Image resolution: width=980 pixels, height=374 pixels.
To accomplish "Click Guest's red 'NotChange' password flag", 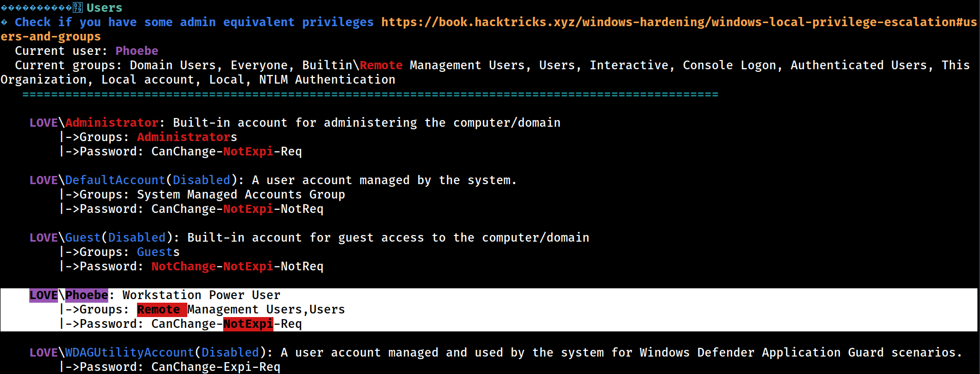I will (184, 266).
